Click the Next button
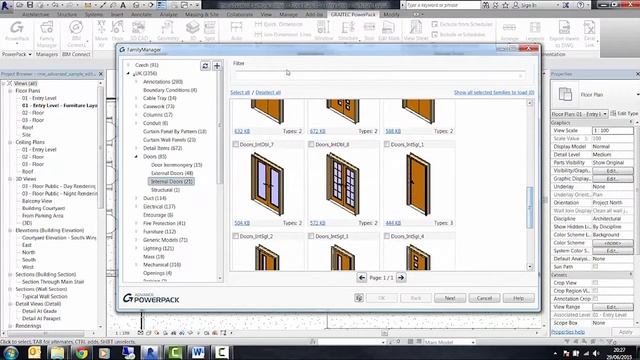Viewport: 640px width, 360px height. pos(450,298)
